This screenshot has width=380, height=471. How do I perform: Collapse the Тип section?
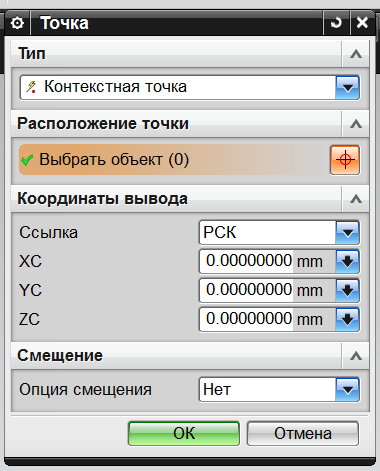click(356, 54)
